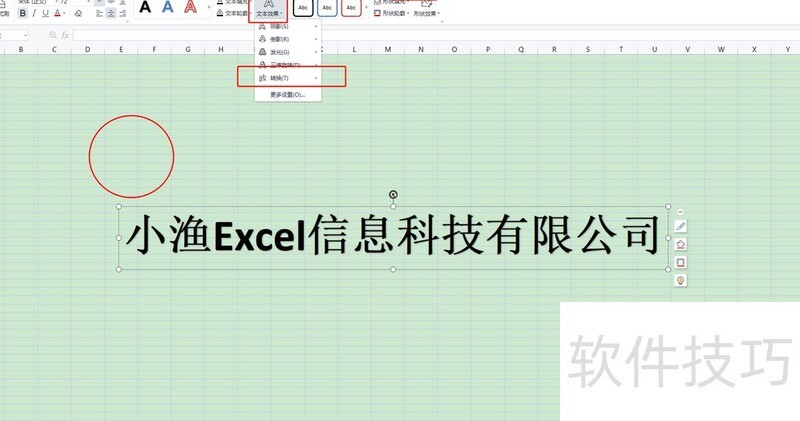Open the 形状轮廓 dropdown arrow
The width and height of the screenshot is (800, 421).
click(408, 13)
